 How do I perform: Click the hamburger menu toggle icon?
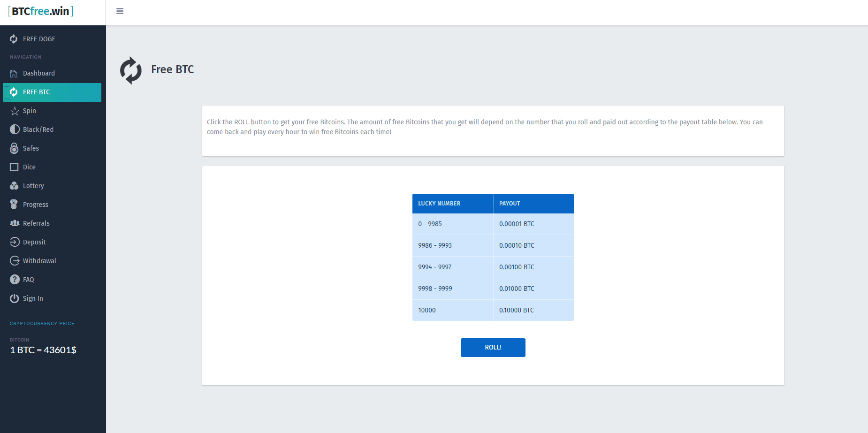tap(120, 11)
